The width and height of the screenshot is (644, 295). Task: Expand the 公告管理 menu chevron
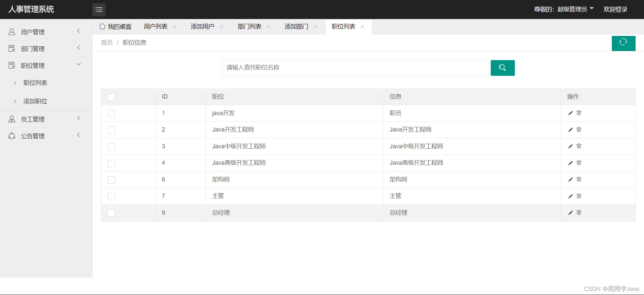point(79,135)
